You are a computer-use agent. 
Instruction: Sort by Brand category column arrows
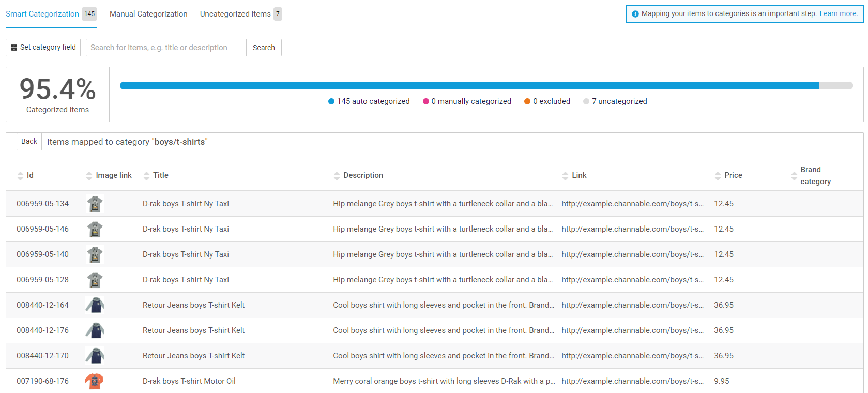[x=794, y=176]
